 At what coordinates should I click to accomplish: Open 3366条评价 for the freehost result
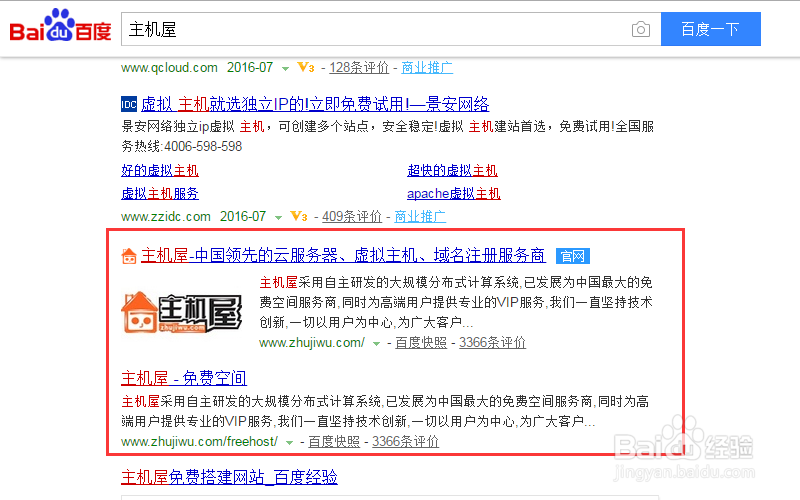(406, 441)
